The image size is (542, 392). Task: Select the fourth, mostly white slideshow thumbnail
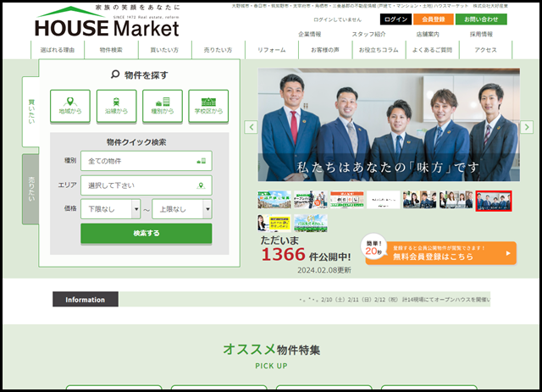tap(384, 200)
